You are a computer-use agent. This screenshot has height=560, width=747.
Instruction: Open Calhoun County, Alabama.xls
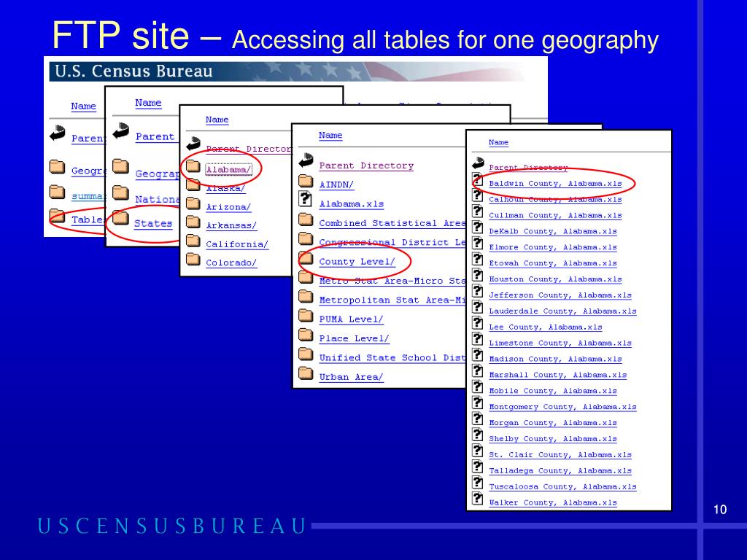555,200
